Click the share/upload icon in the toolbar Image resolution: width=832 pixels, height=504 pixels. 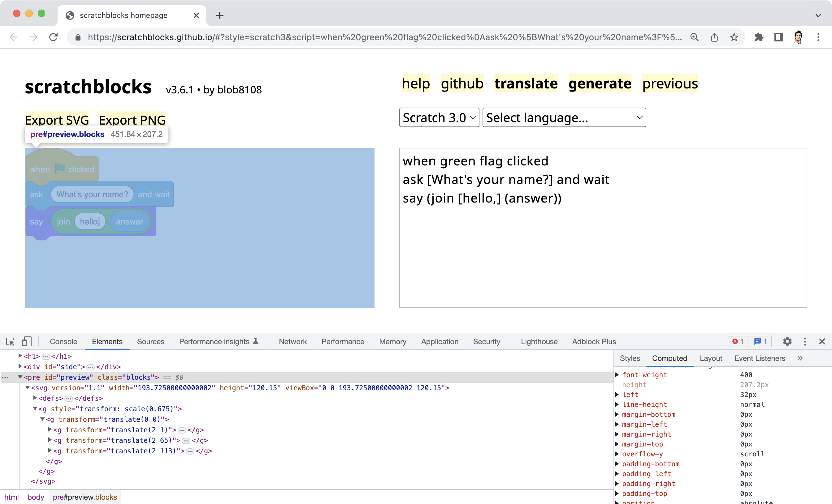[x=714, y=37]
